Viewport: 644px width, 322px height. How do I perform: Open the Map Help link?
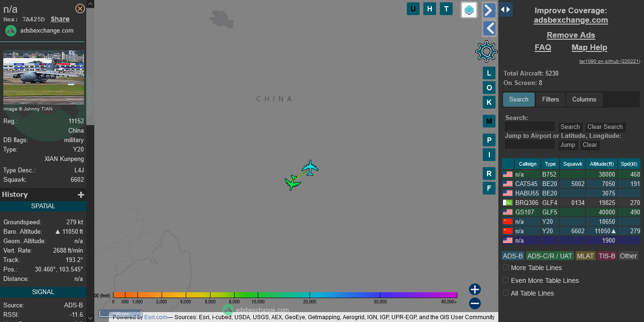(589, 47)
